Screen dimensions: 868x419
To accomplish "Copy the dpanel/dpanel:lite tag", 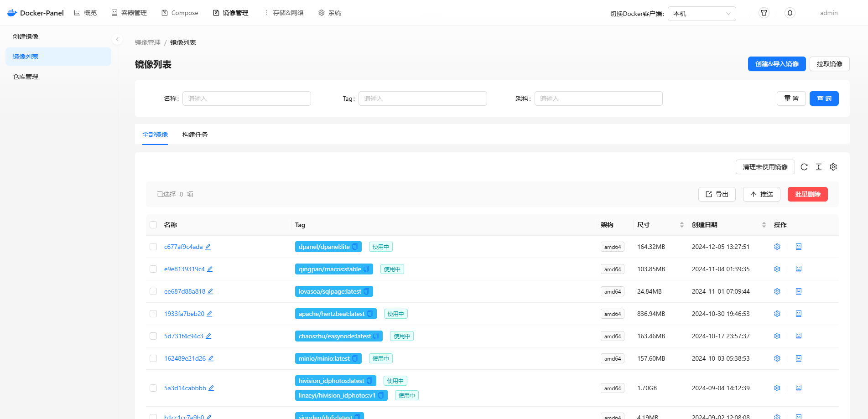I will [x=355, y=247].
